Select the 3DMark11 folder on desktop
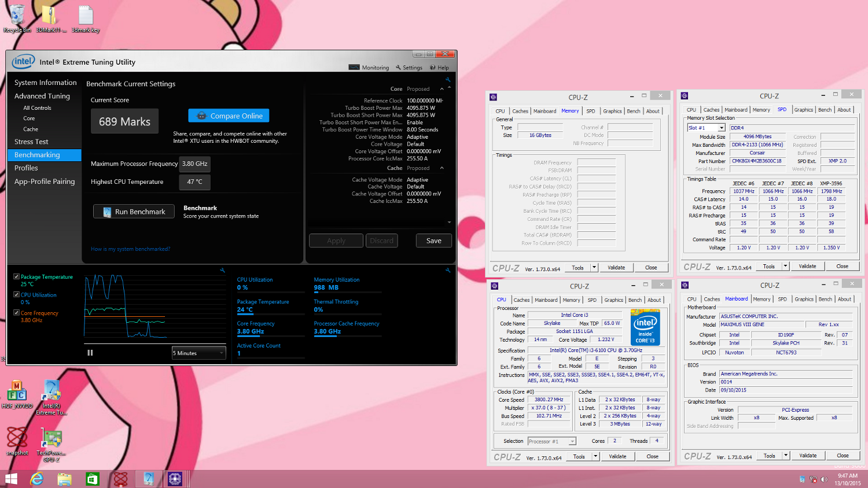The image size is (868, 488). coord(51,19)
